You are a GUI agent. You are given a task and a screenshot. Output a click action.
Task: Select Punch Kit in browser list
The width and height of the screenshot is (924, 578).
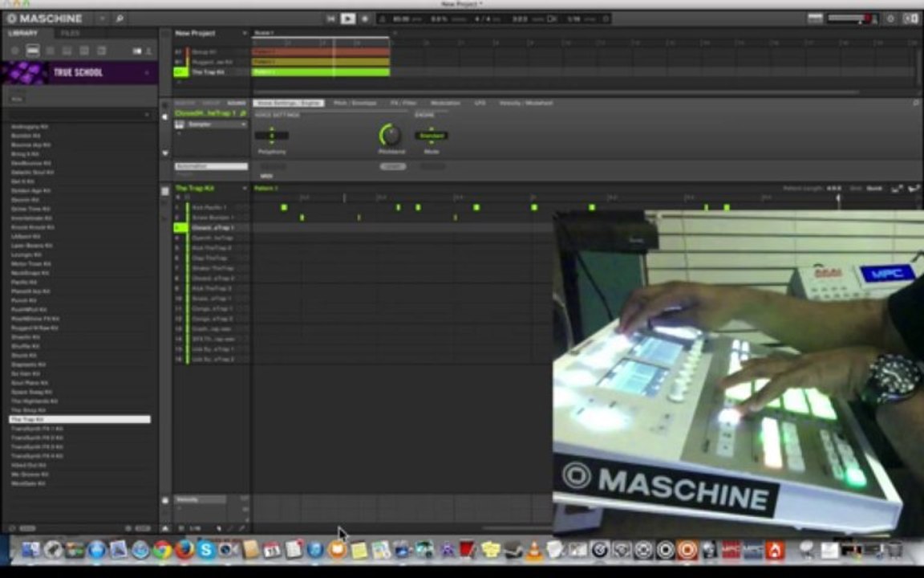(23, 300)
